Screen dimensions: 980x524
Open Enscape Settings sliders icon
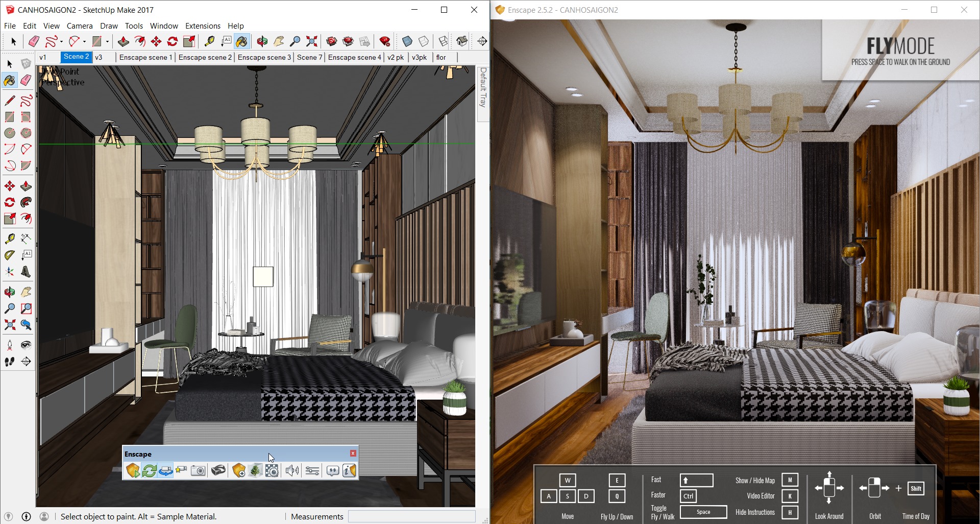pyautogui.click(x=312, y=470)
